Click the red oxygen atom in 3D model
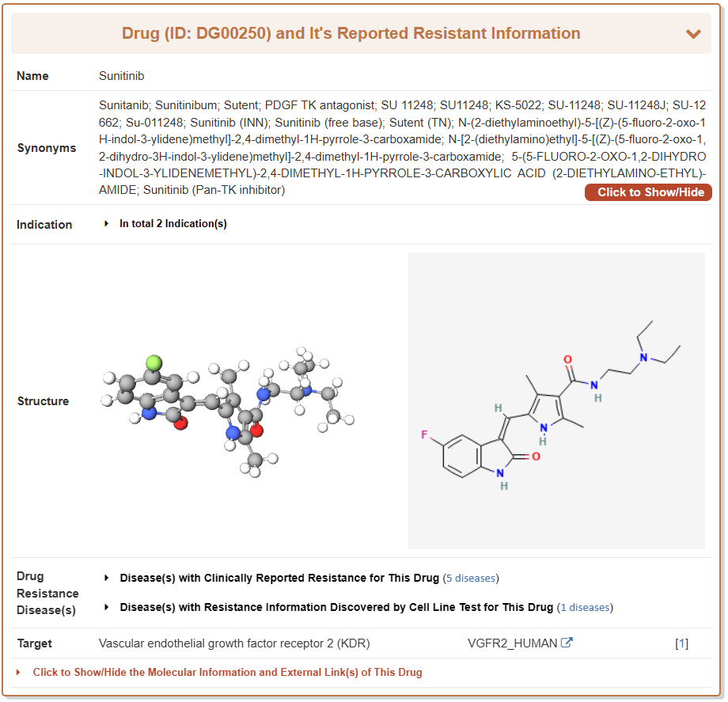Viewport: 728px width, 702px height. click(x=180, y=423)
